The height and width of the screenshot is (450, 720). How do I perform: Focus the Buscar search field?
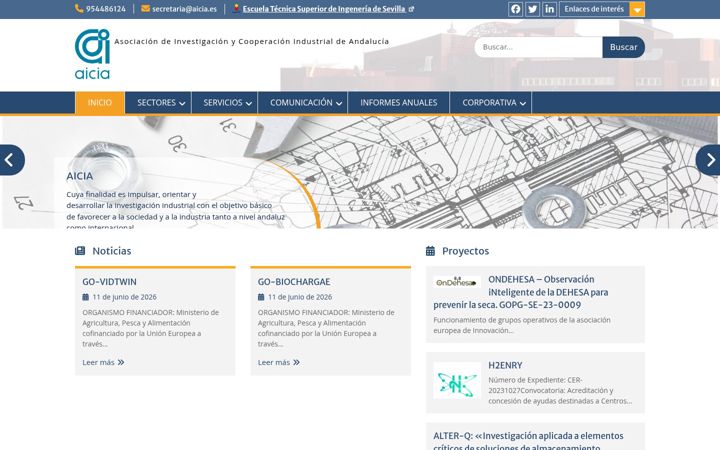pyautogui.click(x=538, y=47)
